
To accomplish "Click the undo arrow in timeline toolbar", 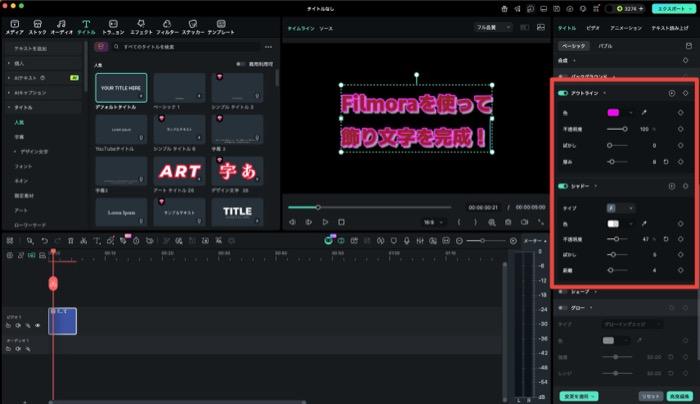I will [x=45, y=241].
